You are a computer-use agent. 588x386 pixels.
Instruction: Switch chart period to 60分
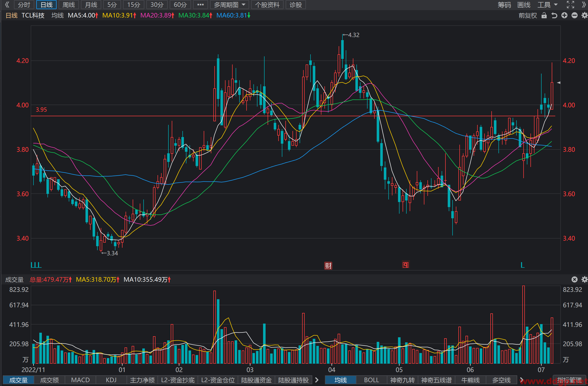pyautogui.click(x=180, y=5)
